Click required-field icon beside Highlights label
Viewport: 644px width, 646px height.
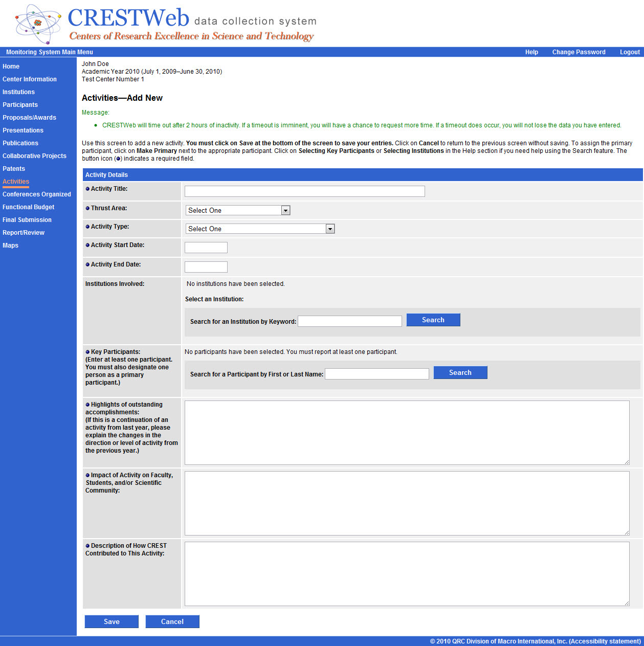[87, 405]
